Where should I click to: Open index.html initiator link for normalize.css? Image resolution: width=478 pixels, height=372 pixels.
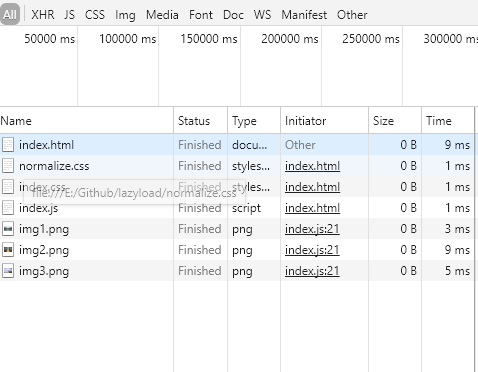pos(312,166)
